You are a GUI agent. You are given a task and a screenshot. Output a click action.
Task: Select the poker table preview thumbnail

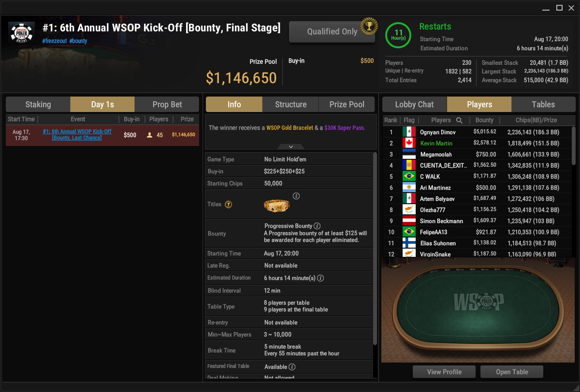pos(478,310)
